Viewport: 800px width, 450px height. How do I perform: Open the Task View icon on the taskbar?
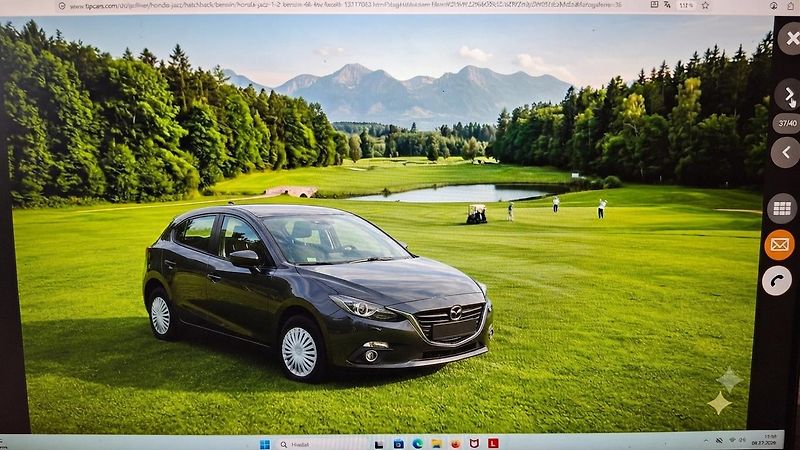pyautogui.click(x=379, y=444)
